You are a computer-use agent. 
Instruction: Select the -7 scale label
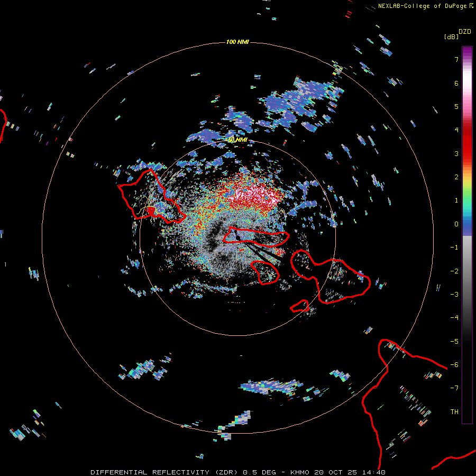tap(454, 388)
